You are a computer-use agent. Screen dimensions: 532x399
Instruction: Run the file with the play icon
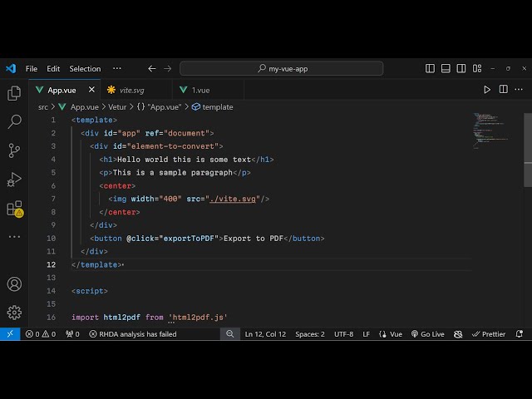click(x=487, y=90)
